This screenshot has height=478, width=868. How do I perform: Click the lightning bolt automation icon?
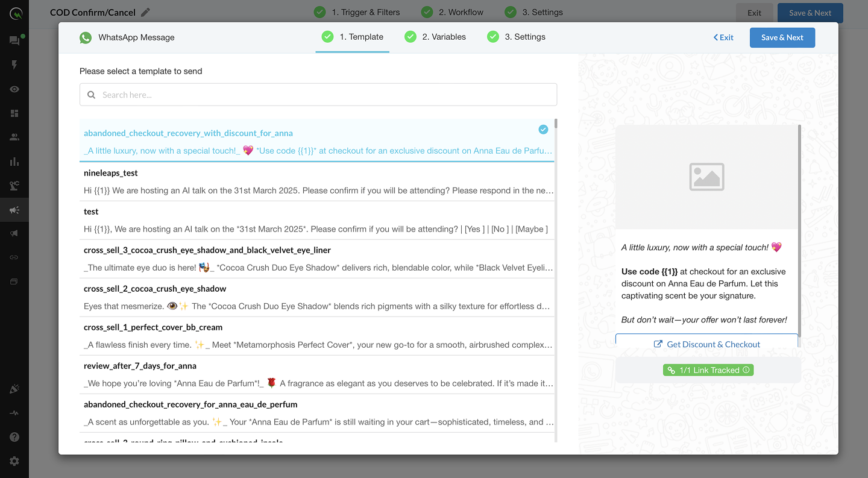pos(14,64)
